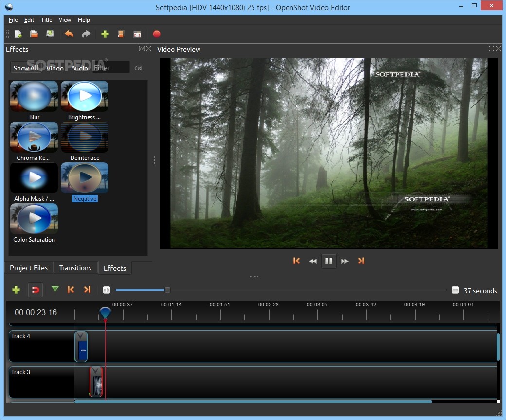
Task: Zoom out the timeline with minus icon
Action: click(x=455, y=290)
